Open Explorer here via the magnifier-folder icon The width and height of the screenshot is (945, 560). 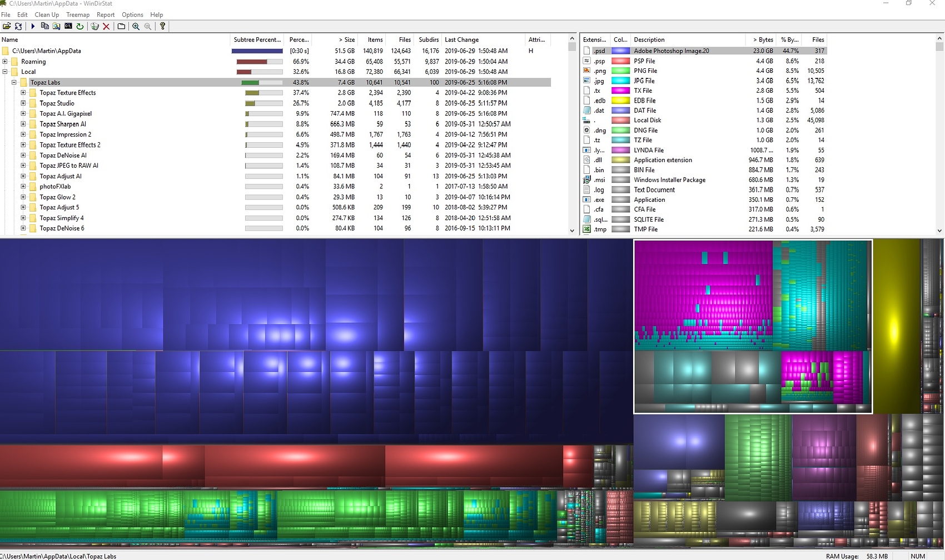pyautogui.click(x=56, y=26)
